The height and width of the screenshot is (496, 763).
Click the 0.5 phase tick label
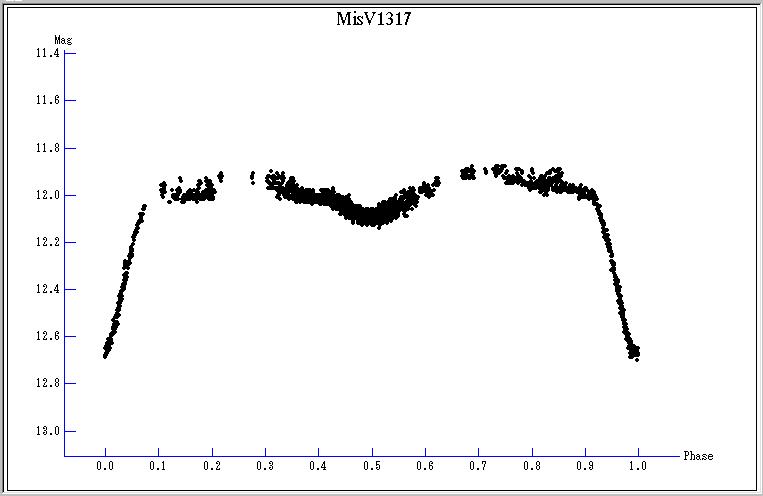tap(372, 466)
